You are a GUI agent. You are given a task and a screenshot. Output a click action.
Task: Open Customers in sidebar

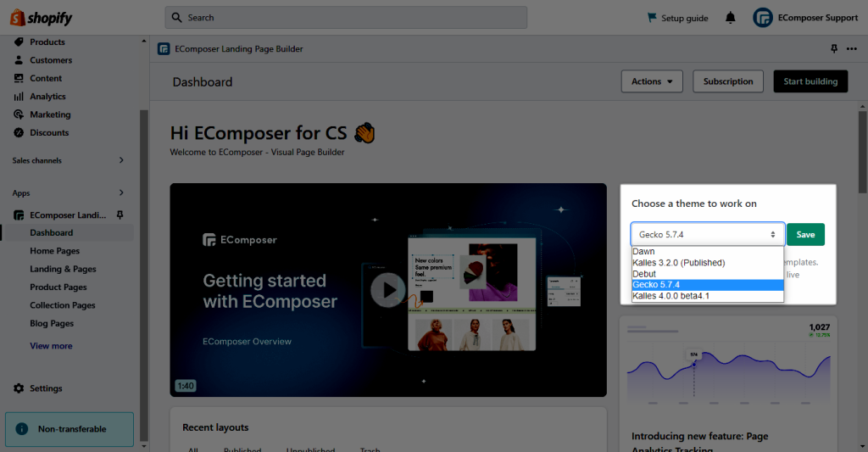[50, 60]
